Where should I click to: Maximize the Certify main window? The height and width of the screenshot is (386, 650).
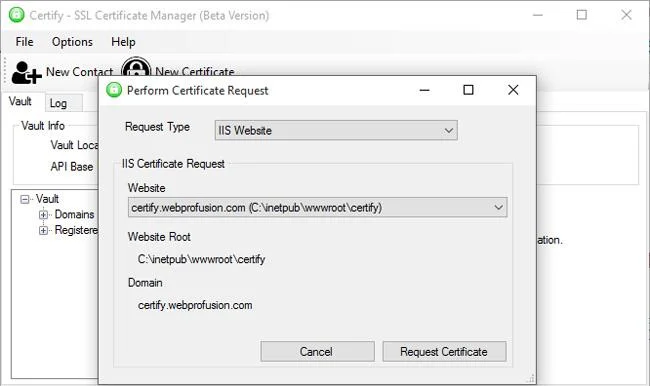coord(582,15)
